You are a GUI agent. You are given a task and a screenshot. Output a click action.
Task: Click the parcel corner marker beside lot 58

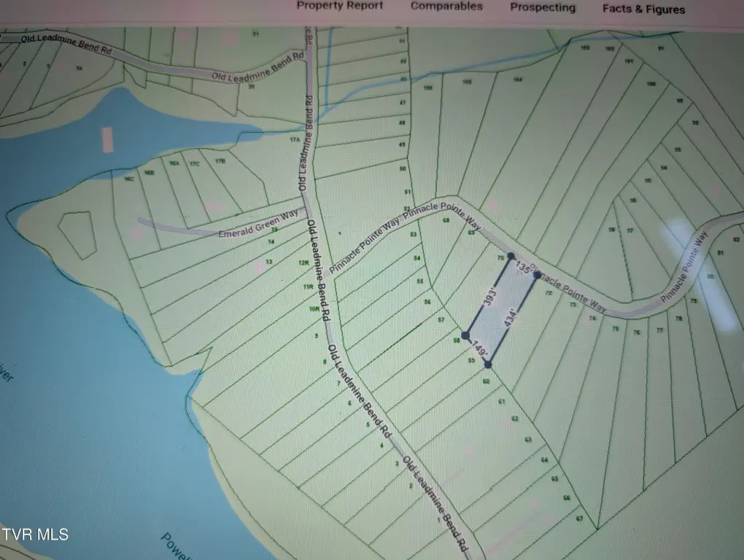tap(465, 335)
